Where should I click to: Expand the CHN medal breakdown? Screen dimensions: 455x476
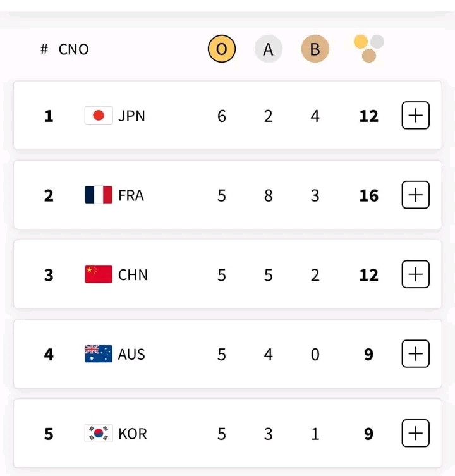(415, 274)
